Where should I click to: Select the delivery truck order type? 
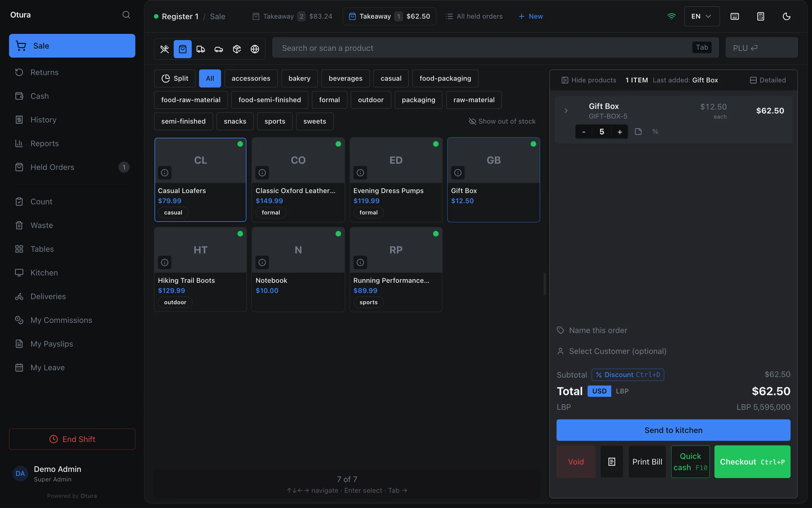pos(201,49)
